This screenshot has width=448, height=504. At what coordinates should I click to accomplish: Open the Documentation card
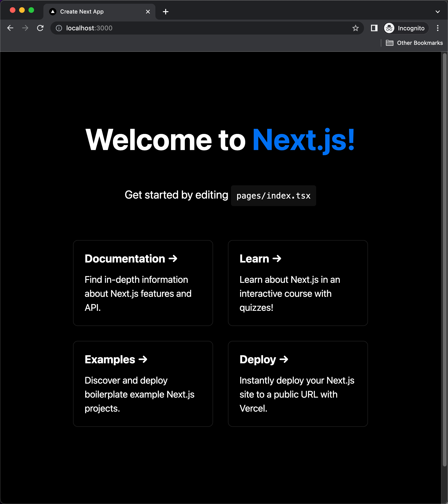pyautogui.click(x=143, y=283)
